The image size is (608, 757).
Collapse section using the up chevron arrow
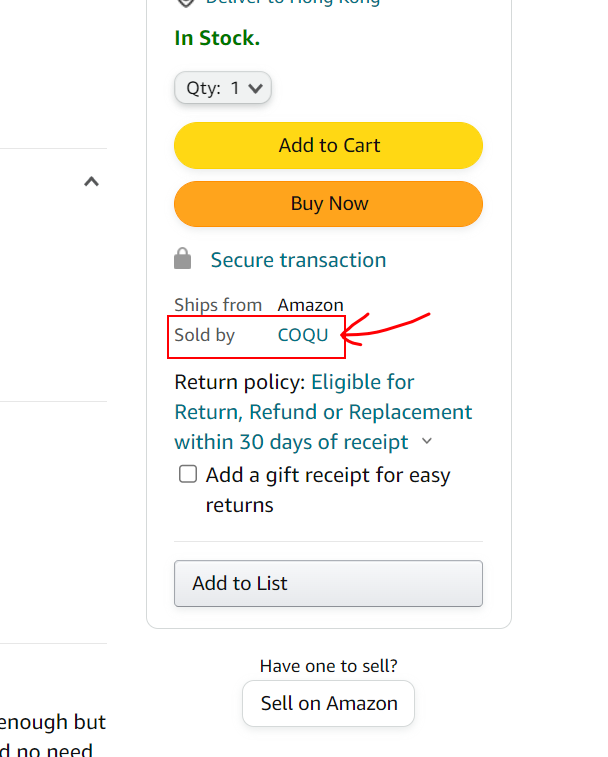click(91, 182)
